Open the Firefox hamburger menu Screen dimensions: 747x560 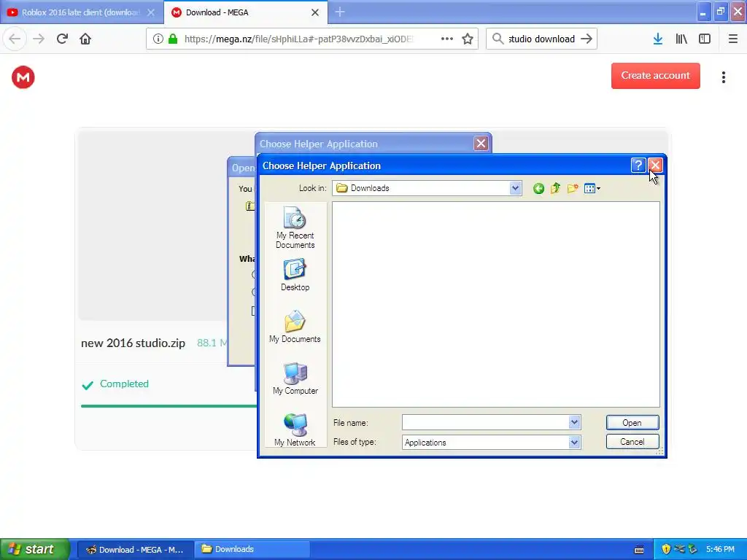732,39
